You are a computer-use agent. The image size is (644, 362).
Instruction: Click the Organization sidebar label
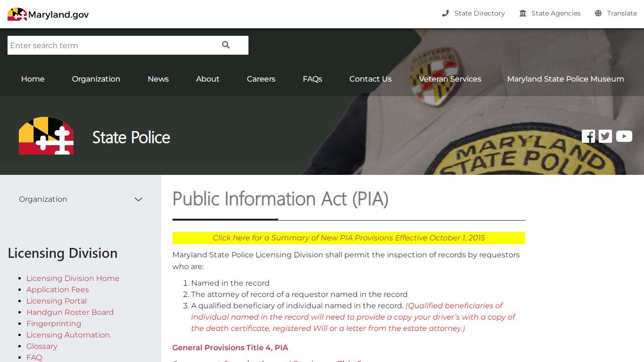click(43, 199)
